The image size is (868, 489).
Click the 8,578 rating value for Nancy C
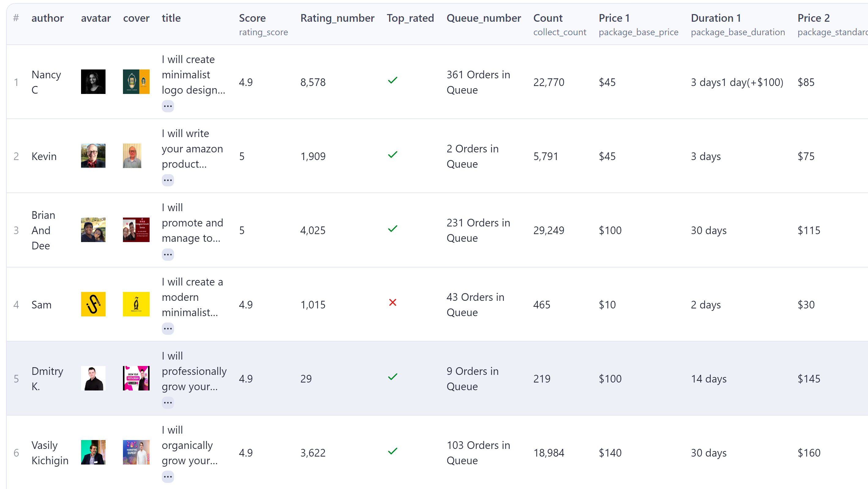313,82
